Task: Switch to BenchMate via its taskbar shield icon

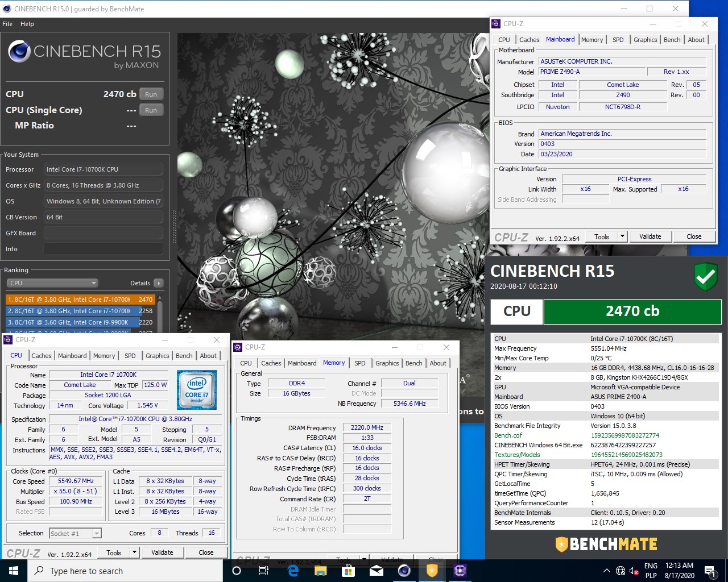Action: (432, 571)
